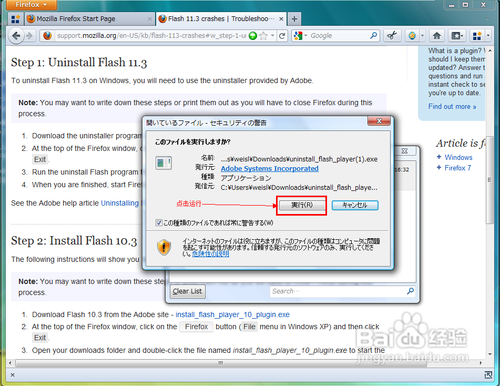Image resolution: width=500 pixels, height=386 pixels.
Task: Click the scissors toolbar icon
Action: click(x=392, y=35)
